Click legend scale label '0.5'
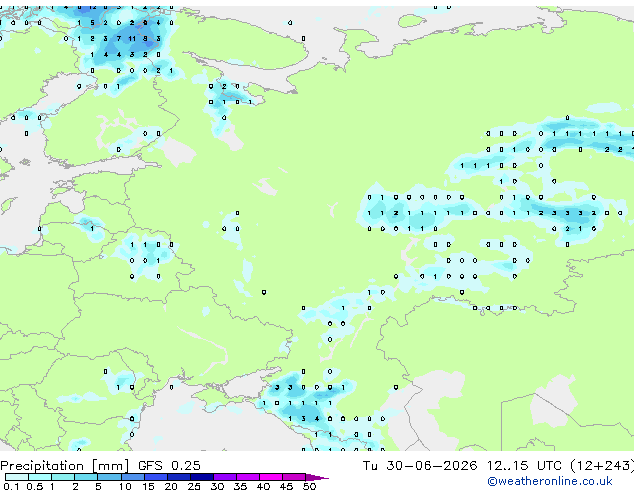This screenshot has width=634, height=490. pyautogui.click(x=34, y=486)
